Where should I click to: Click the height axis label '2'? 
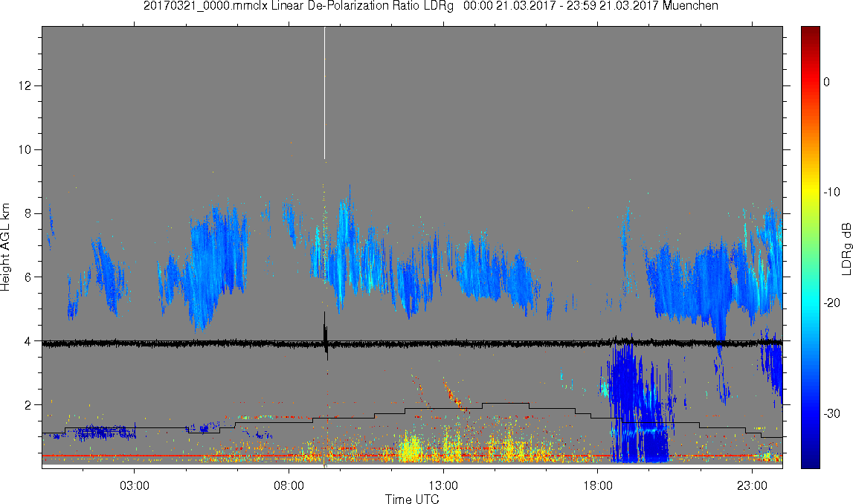(28, 405)
